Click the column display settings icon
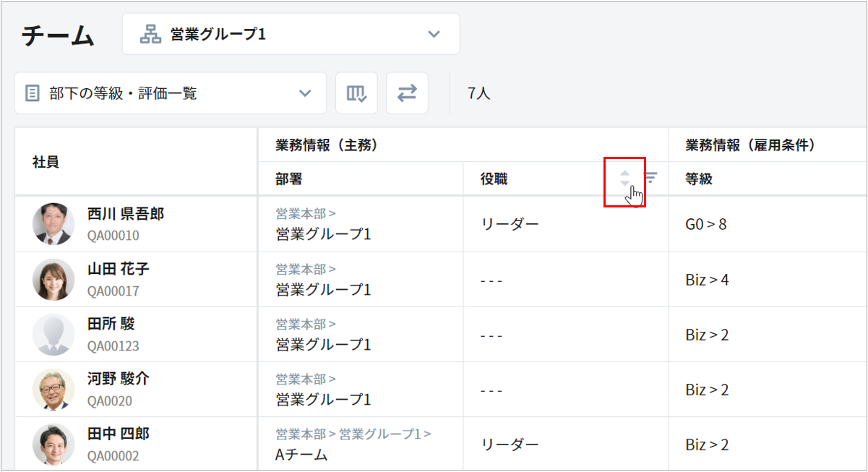Viewport: 868px width, 472px height. pos(356,93)
